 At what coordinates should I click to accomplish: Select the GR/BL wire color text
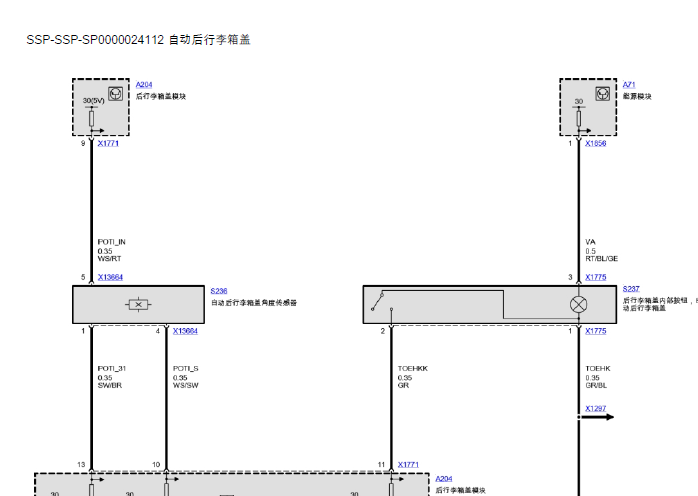click(x=596, y=386)
